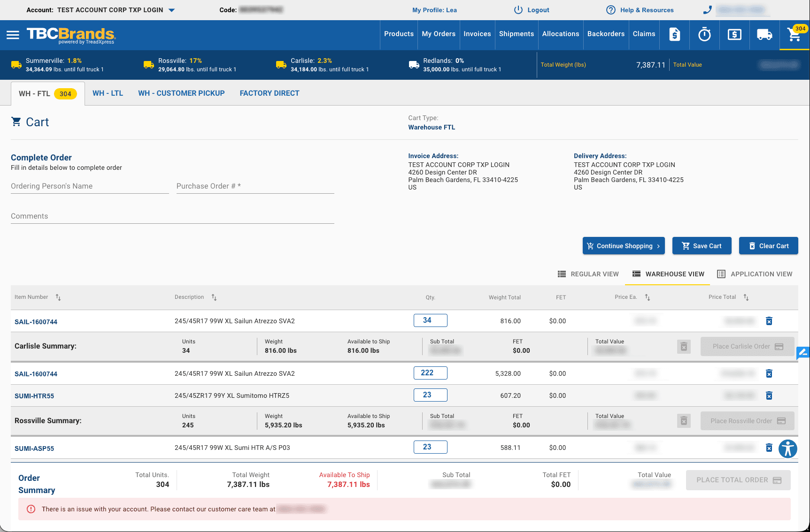Click the phone icon in top bar
This screenshot has height=532, width=810.
[708, 9]
